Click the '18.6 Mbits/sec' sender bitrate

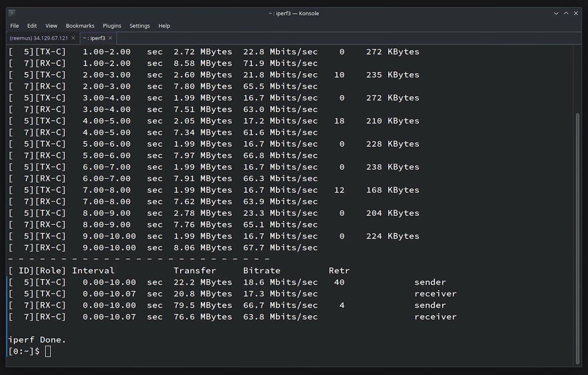tap(280, 282)
